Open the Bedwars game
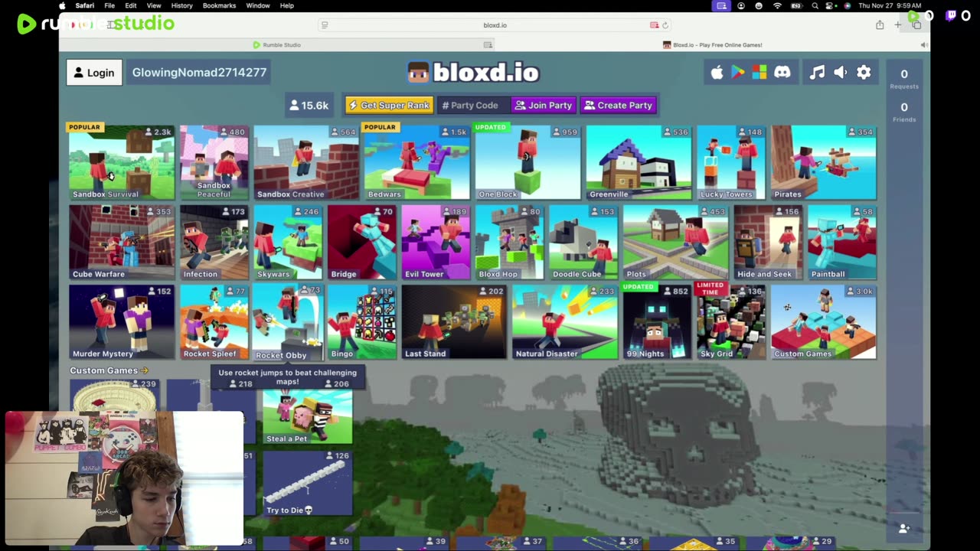The width and height of the screenshot is (980, 551). coord(416,163)
